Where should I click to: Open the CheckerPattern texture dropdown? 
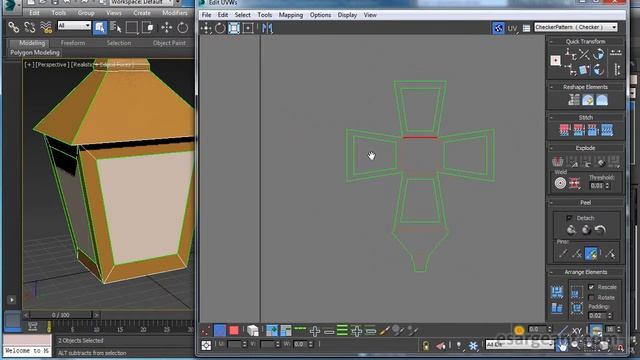coord(576,27)
